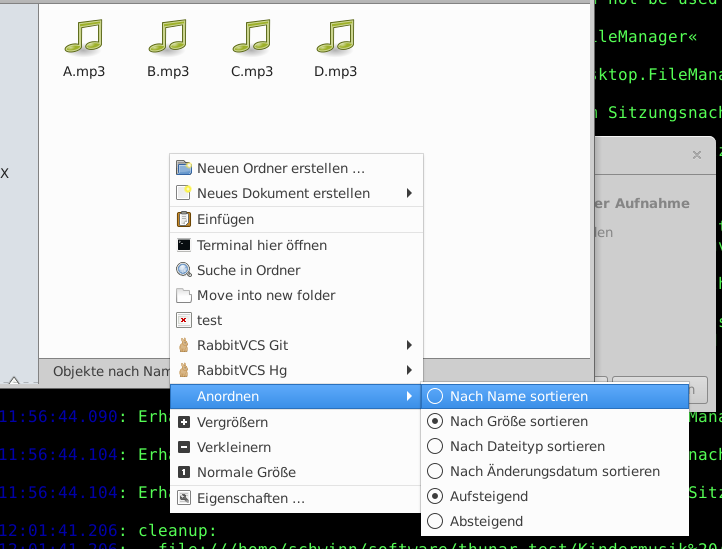Click the Neuen Ordner erstellen folder icon
The height and width of the screenshot is (549, 722).
[x=183, y=168]
